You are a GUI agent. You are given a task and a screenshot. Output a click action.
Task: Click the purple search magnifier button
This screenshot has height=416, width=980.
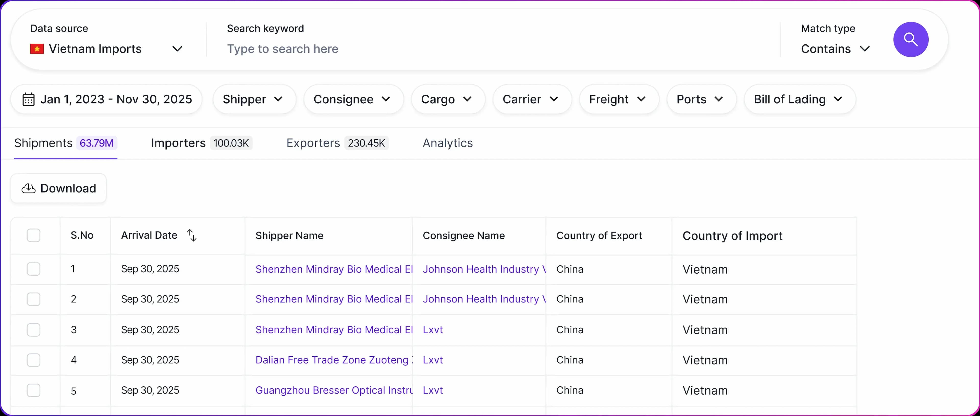pos(910,39)
